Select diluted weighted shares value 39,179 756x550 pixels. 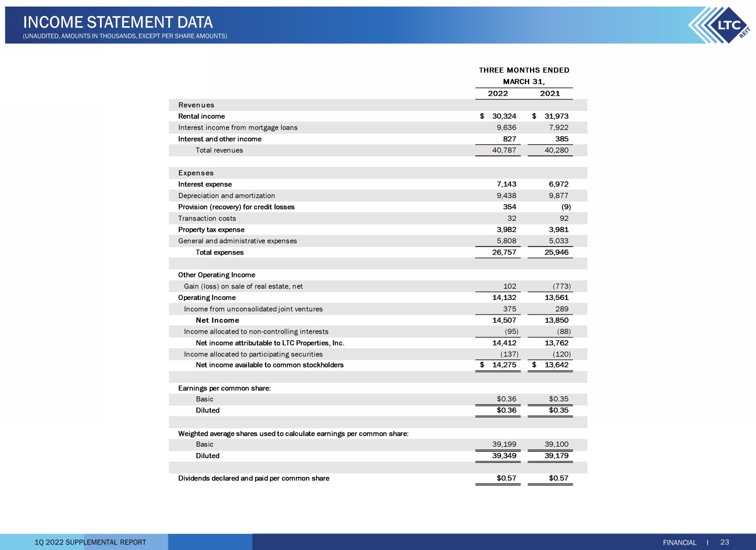tap(556, 456)
